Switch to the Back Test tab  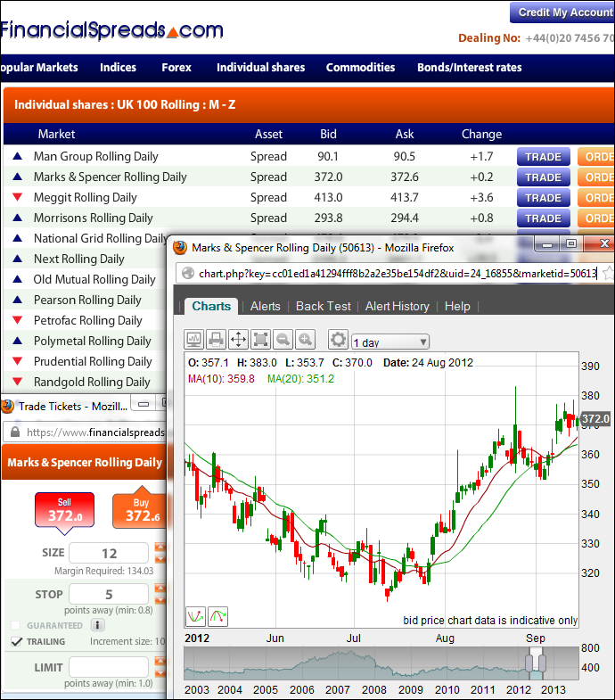323,306
